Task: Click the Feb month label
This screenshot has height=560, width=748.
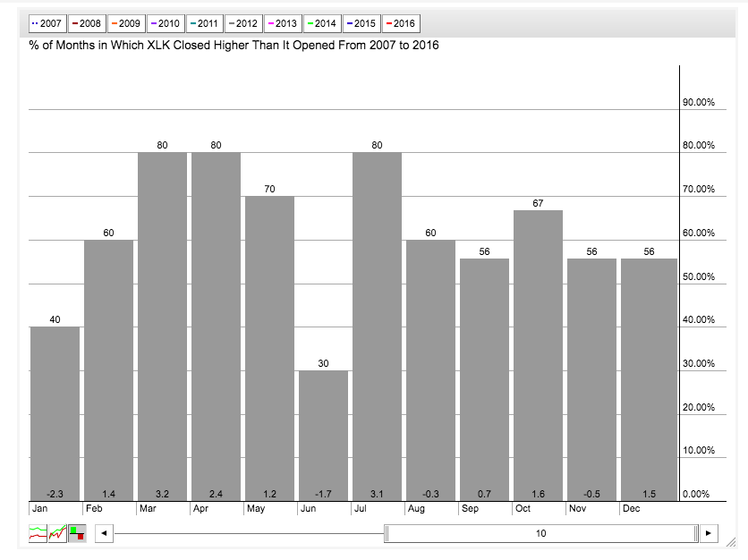Action: [x=94, y=508]
